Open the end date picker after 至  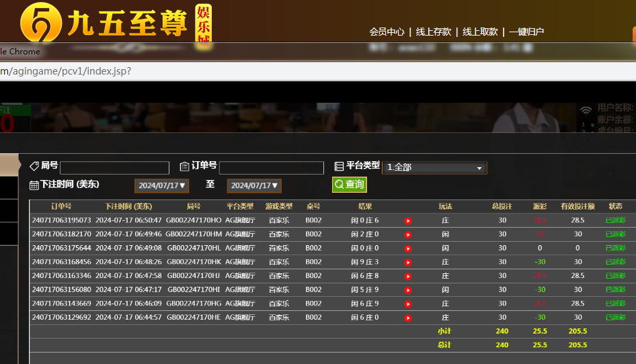[254, 185]
